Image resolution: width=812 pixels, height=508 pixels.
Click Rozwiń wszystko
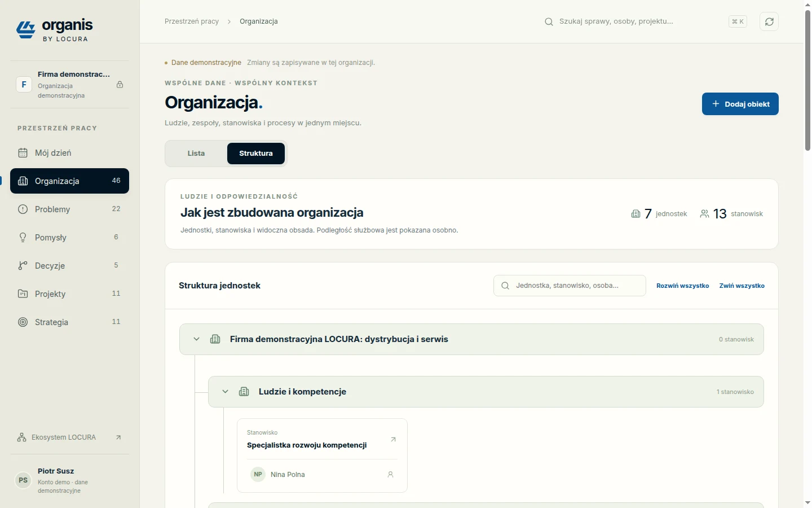click(x=682, y=286)
